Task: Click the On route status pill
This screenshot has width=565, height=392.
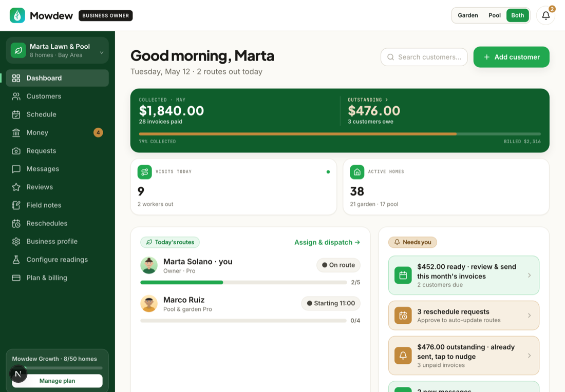Action: [x=338, y=265]
